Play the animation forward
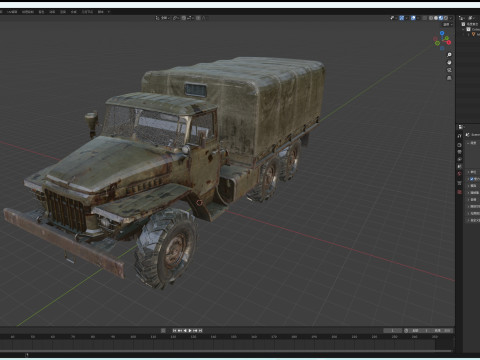 pos(190,330)
